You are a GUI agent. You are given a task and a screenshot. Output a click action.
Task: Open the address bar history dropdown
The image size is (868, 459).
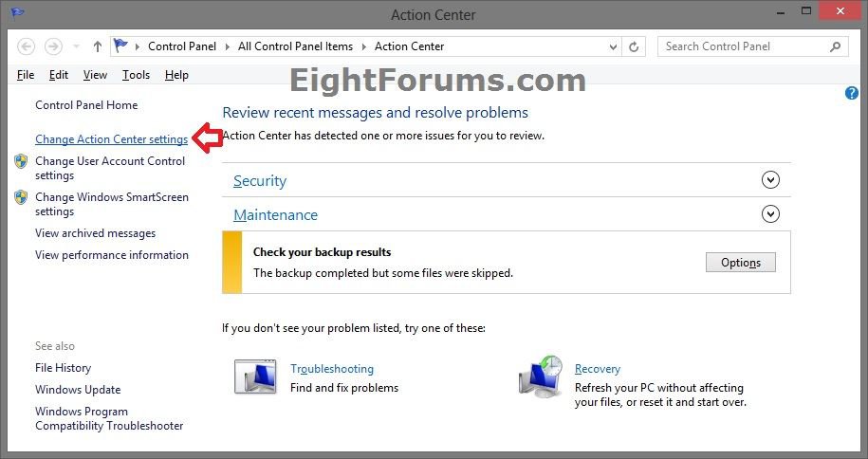tap(615, 46)
